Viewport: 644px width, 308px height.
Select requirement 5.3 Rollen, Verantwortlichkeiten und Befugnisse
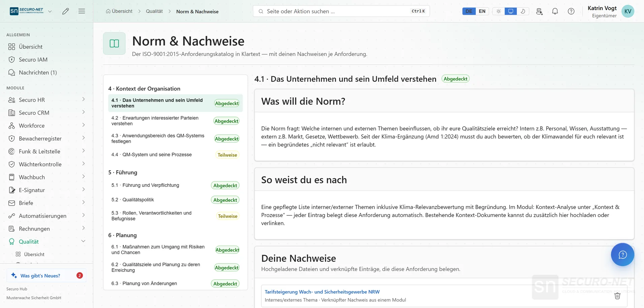tap(175, 216)
